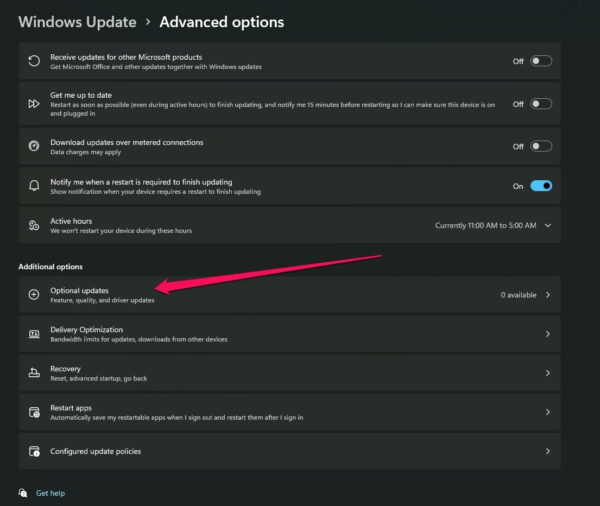The width and height of the screenshot is (600, 506).
Task: Click the Recovery icon
Action: [33, 373]
